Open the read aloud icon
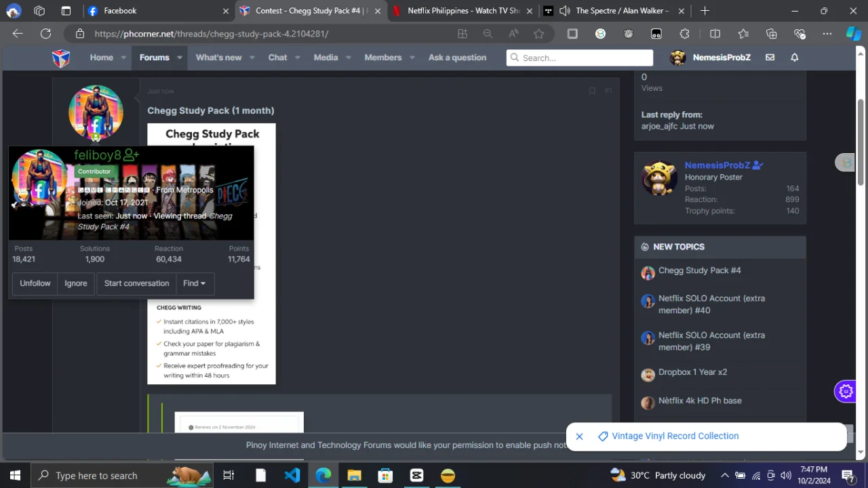This screenshot has width=868, height=488. (x=513, y=34)
